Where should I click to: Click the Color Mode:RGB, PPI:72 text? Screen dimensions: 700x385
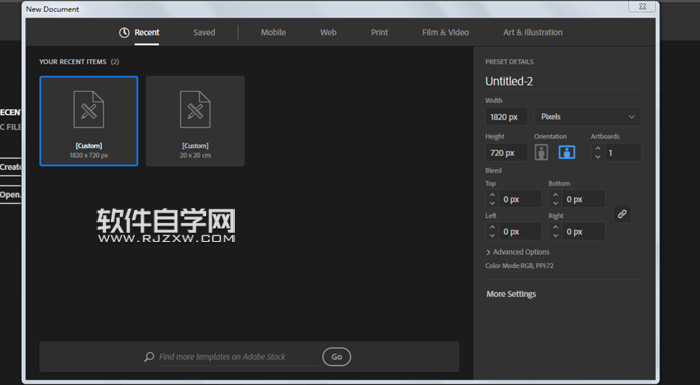click(519, 266)
